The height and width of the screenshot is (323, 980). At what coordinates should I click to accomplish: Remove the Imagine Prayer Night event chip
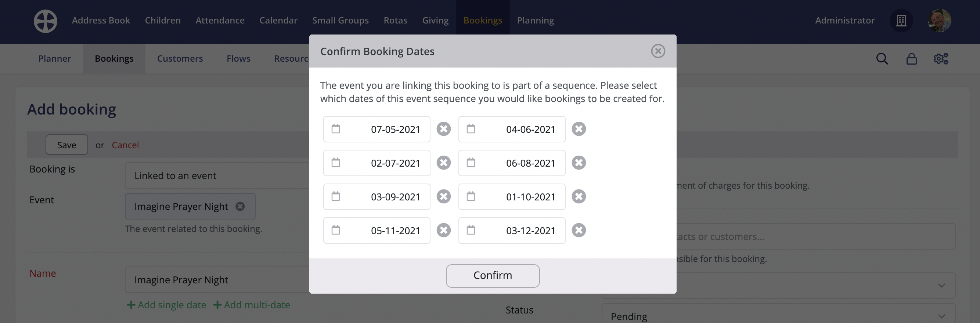pyautogui.click(x=240, y=206)
